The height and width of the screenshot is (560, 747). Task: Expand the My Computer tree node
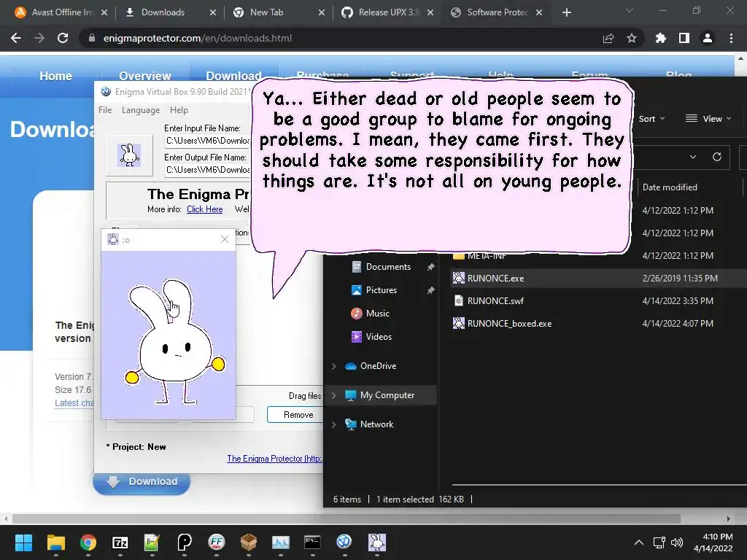pyautogui.click(x=334, y=395)
